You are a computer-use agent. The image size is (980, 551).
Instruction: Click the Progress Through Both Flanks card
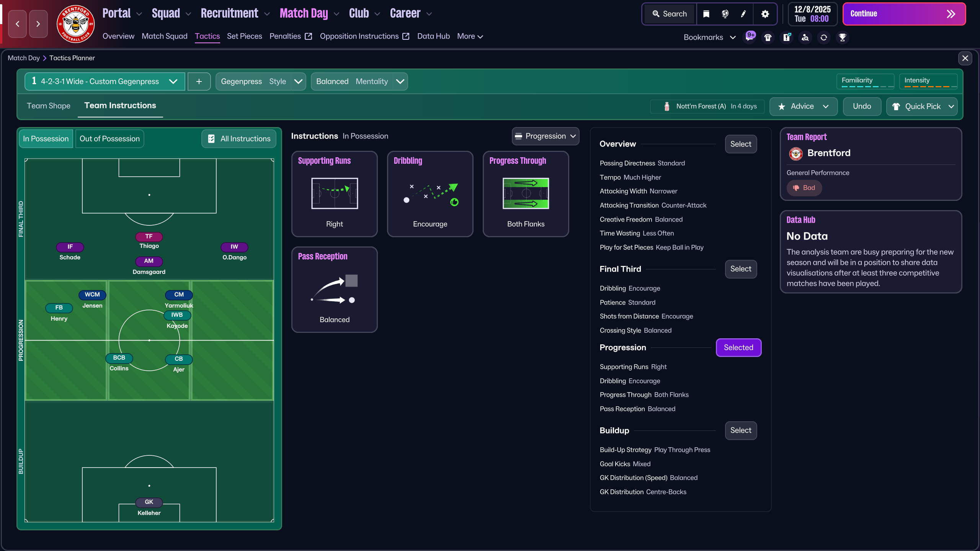[x=526, y=194]
